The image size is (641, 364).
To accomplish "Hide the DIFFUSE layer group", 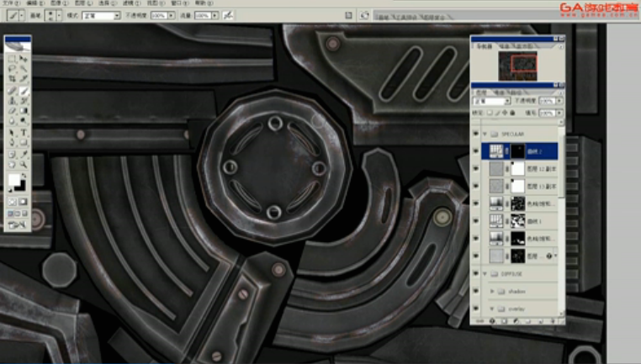I will click(x=475, y=274).
